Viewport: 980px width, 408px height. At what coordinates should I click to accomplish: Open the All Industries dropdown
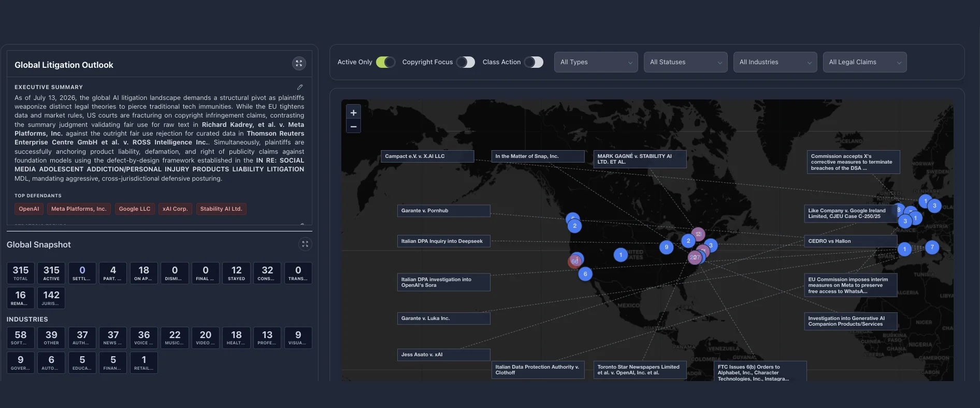(775, 62)
